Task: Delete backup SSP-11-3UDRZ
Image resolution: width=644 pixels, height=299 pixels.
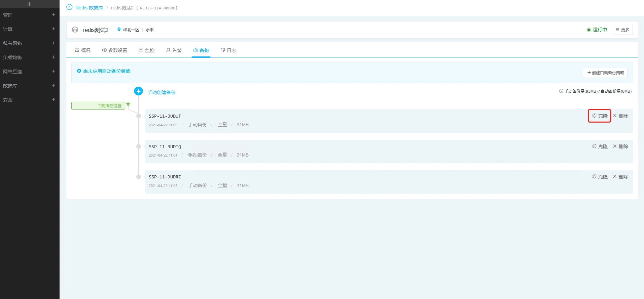Action: pos(621,177)
